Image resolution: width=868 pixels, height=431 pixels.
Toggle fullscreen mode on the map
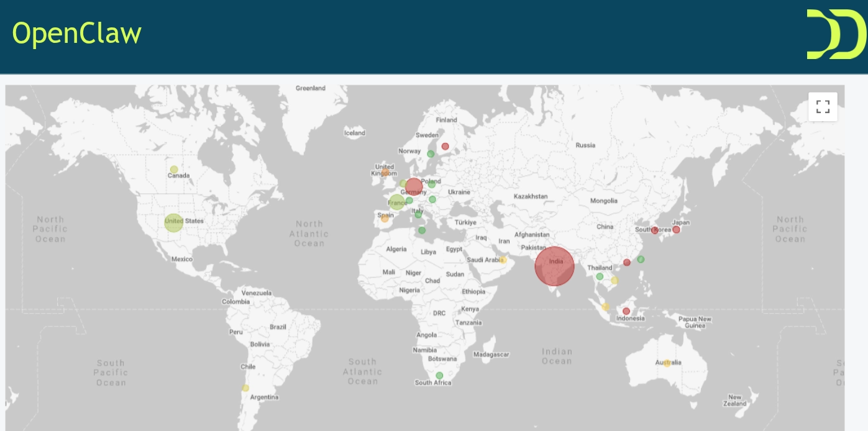click(823, 106)
